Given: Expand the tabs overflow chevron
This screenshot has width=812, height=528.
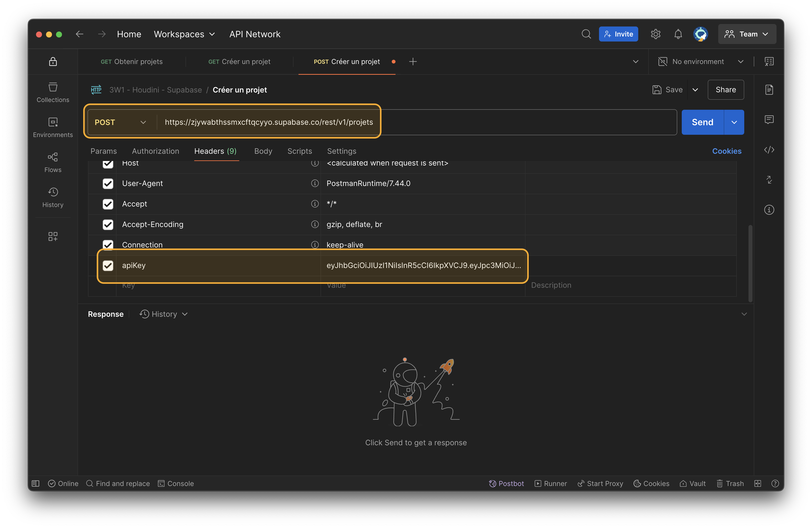Looking at the screenshot, I should click(x=635, y=62).
